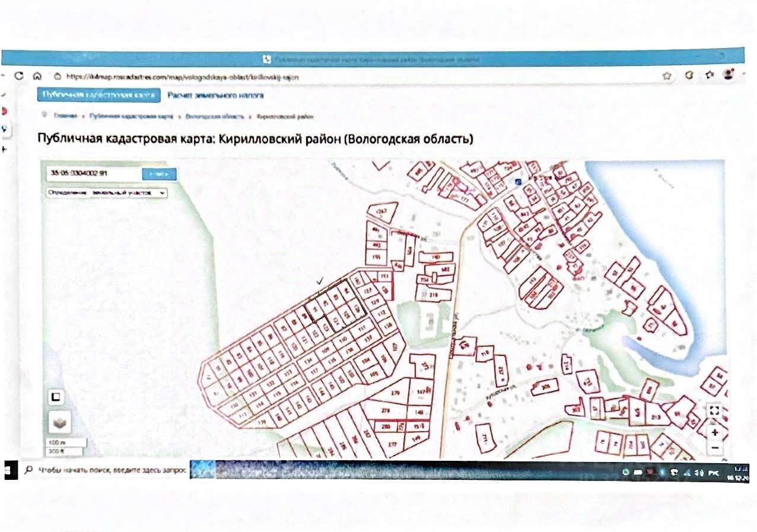Image resolution: width=757 pixels, height=532 pixels.
Task: Click the blue search button beside cadastral number
Action: click(159, 174)
